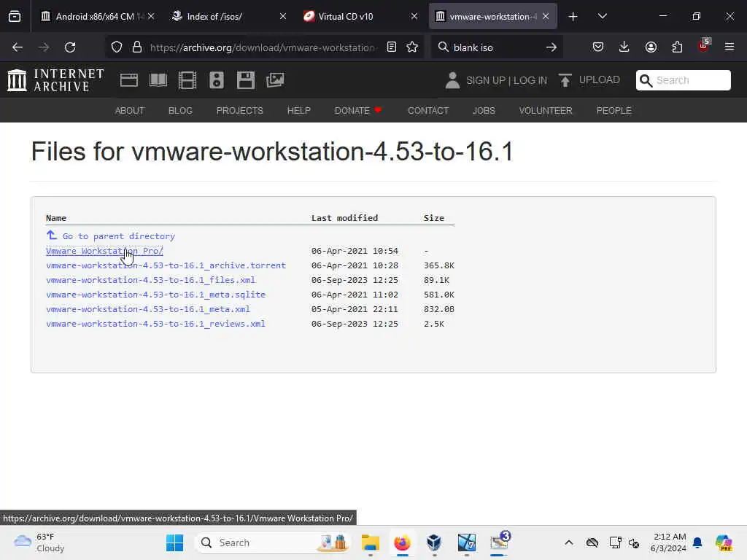
Task: Open PROJECTS menu item
Action: [x=239, y=111]
